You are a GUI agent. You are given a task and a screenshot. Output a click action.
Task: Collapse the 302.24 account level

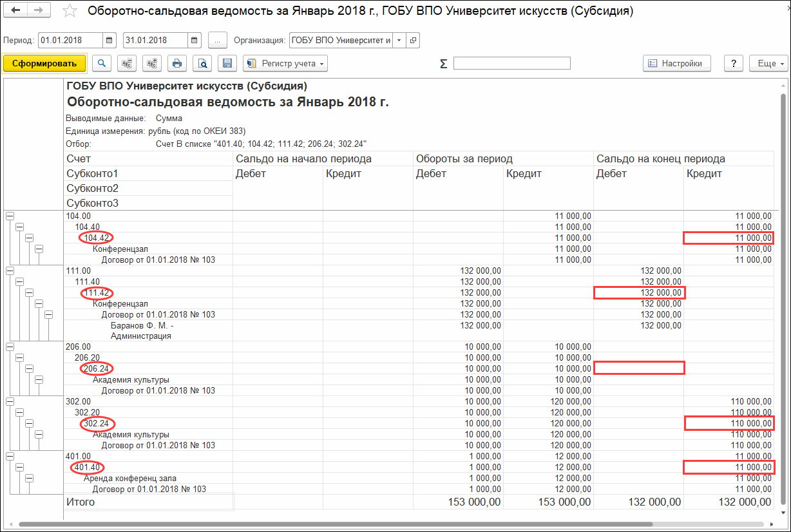29,424
